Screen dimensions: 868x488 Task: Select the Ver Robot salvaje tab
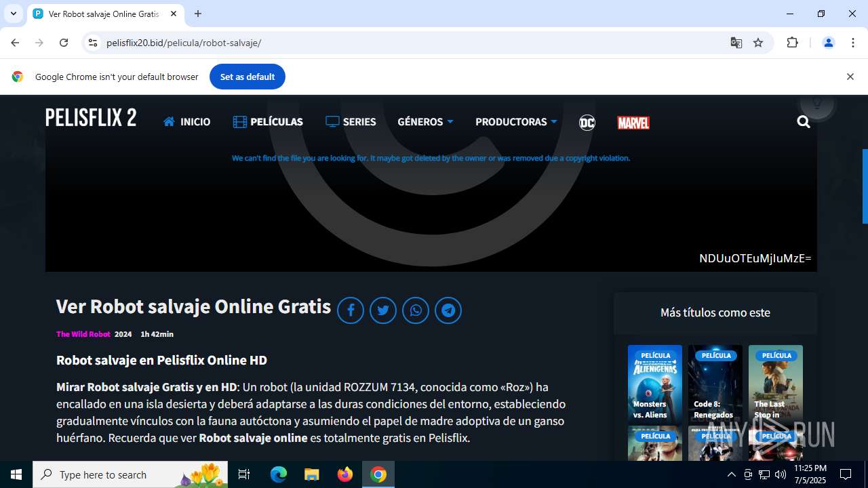click(x=105, y=14)
